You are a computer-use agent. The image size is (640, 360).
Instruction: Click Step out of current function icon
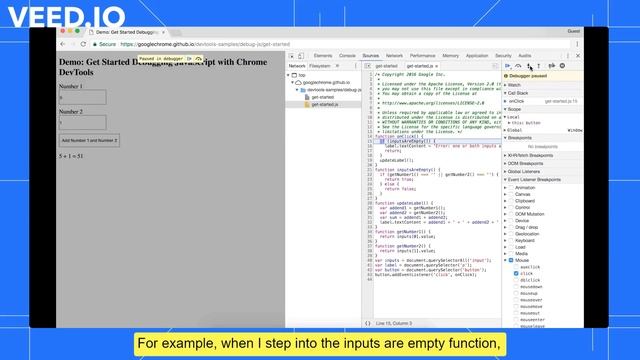[539, 66]
